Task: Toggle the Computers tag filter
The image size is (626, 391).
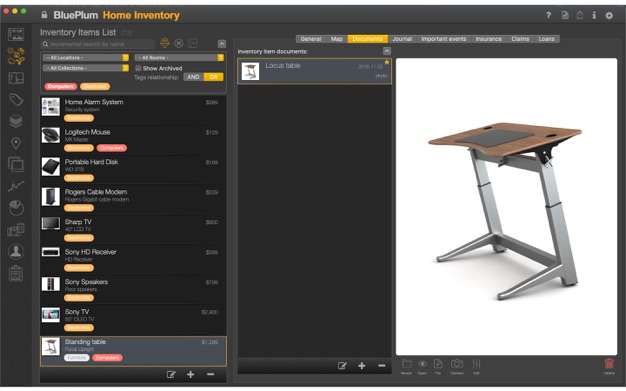Action: tap(61, 86)
